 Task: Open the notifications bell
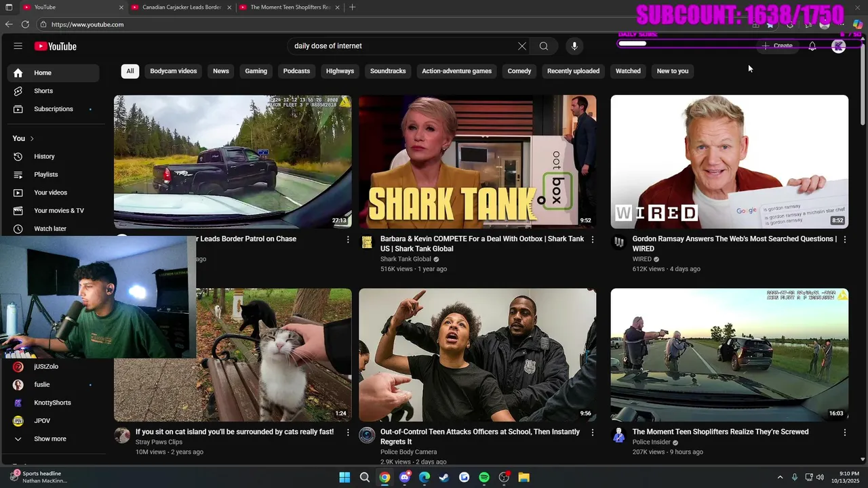(812, 46)
